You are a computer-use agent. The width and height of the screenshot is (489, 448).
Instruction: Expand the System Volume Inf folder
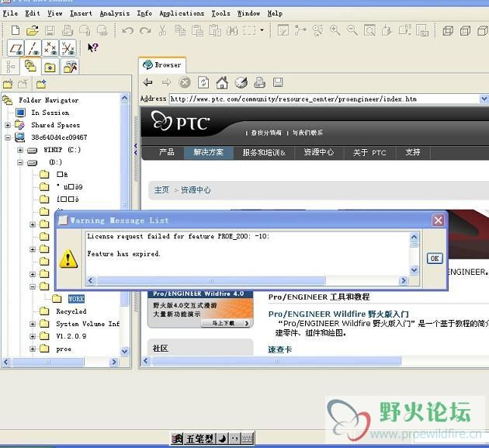(33, 324)
